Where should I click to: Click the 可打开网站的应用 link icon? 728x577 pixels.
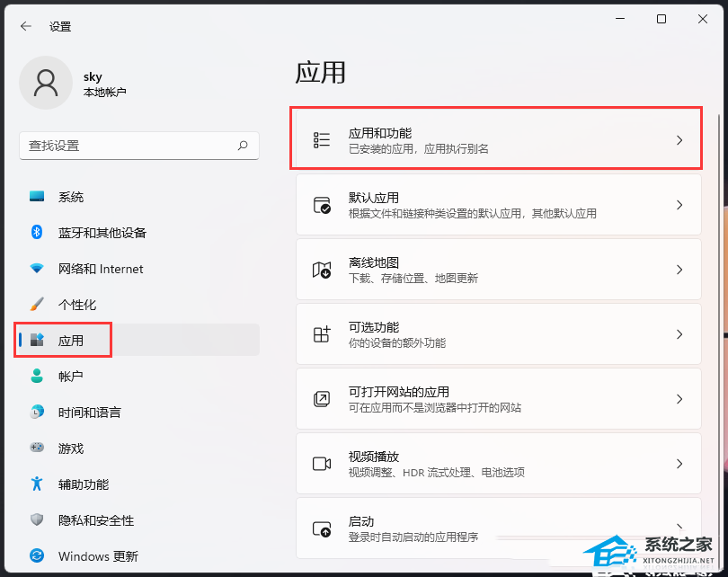[321, 399]
